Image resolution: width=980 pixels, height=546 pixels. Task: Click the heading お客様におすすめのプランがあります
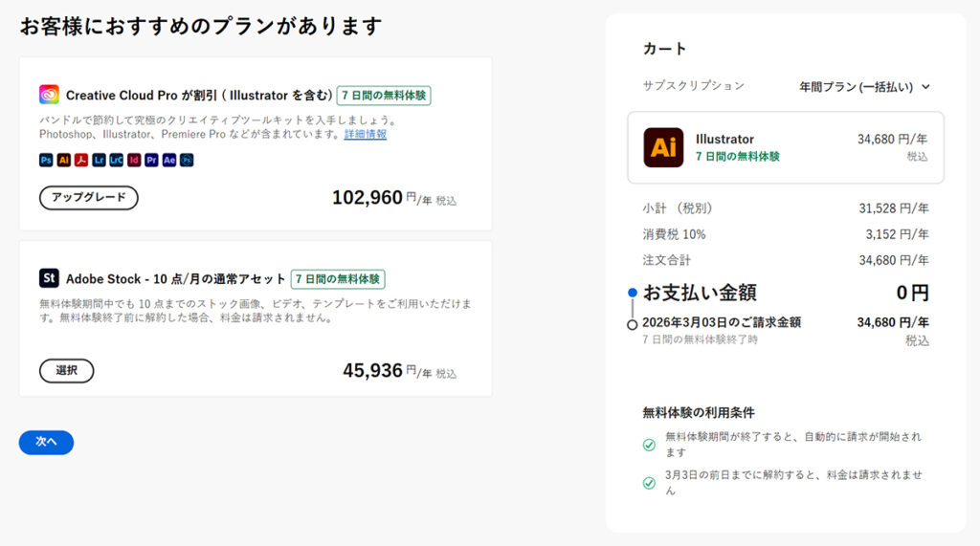point(201,27)
